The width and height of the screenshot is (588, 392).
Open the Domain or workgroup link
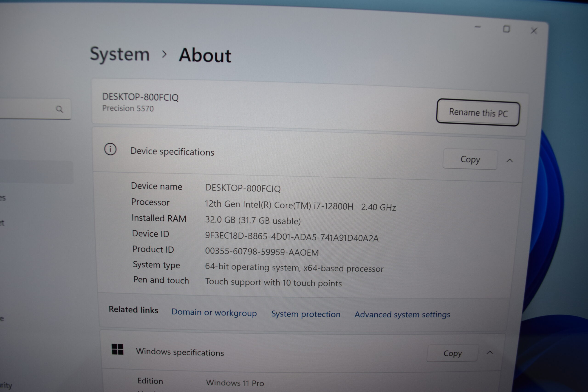[214, 313]
